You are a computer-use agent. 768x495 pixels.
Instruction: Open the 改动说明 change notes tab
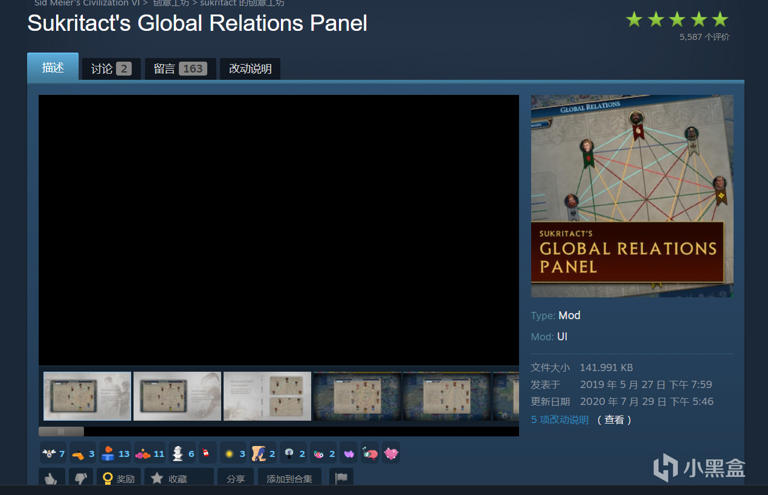pyautogui.click(x=250, y=68)
